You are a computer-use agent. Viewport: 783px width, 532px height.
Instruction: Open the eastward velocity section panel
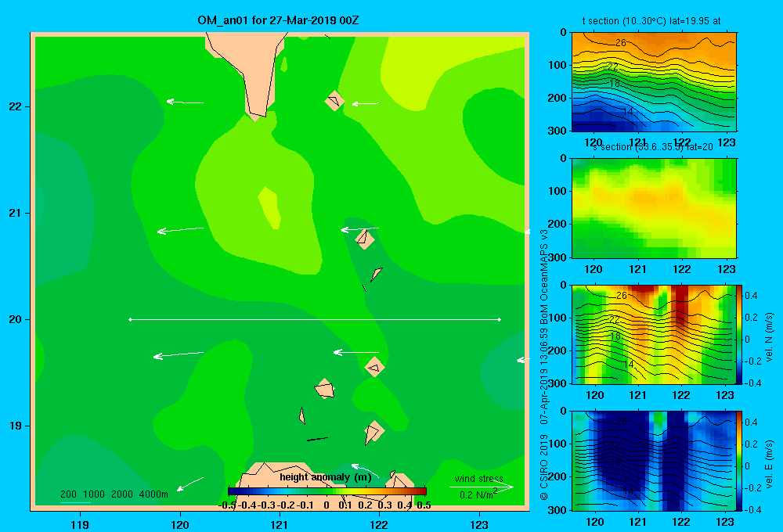[x=654, y=461]
